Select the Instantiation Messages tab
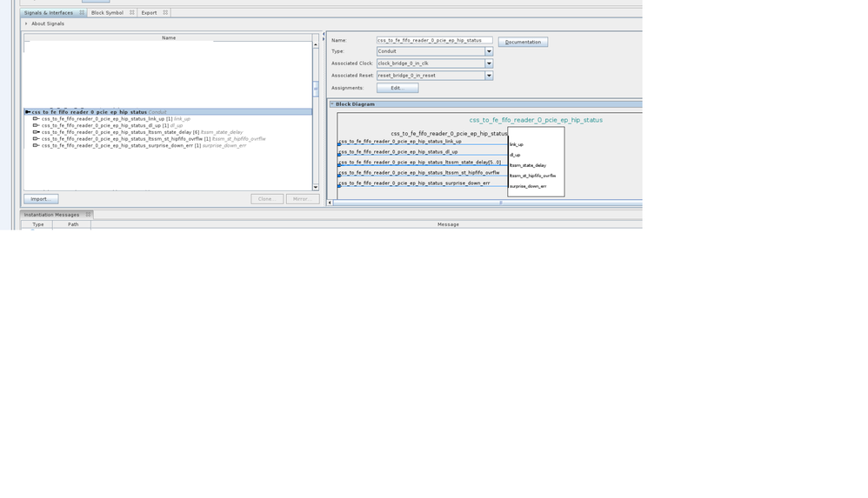Image resolution: width=868 pixels, height=498 pixels. (51, 214)
